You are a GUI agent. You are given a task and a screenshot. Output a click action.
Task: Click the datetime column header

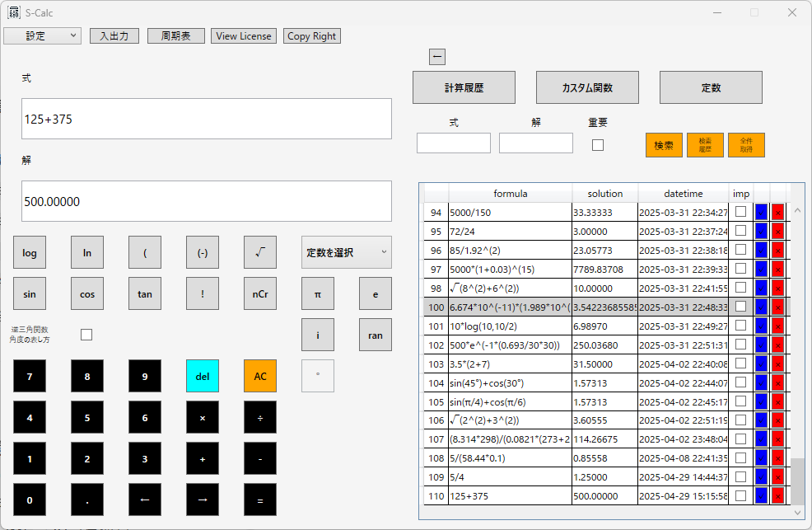(x=683, y=194)
